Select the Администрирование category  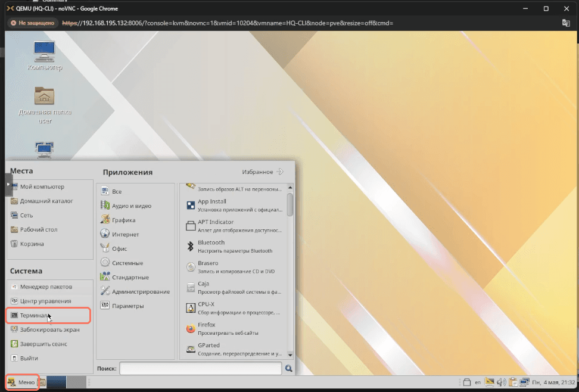pos(136,291)
